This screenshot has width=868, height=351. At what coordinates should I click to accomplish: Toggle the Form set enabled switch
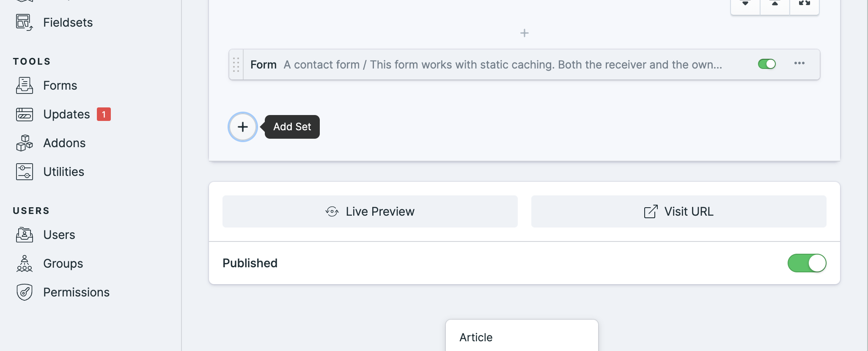pyautogui.click(x=767, y=64)
